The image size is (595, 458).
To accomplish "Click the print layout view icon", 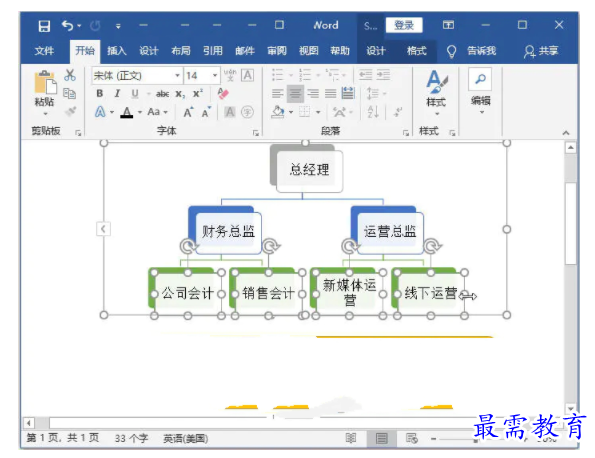I will pos(382,438).
